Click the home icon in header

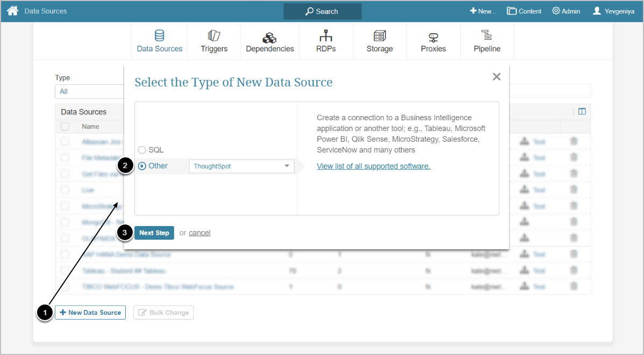12,11
